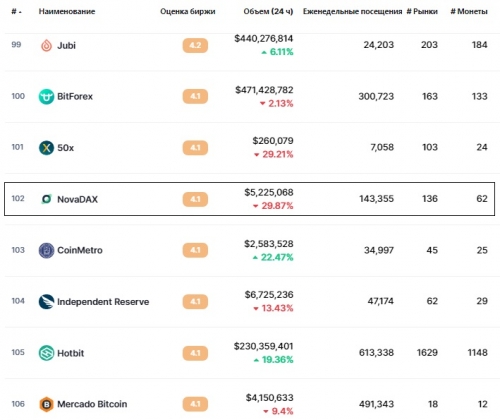Click the Jubi exchange logo icon
The width and height of the screenshot is (500, 420).
coord(46,45)
